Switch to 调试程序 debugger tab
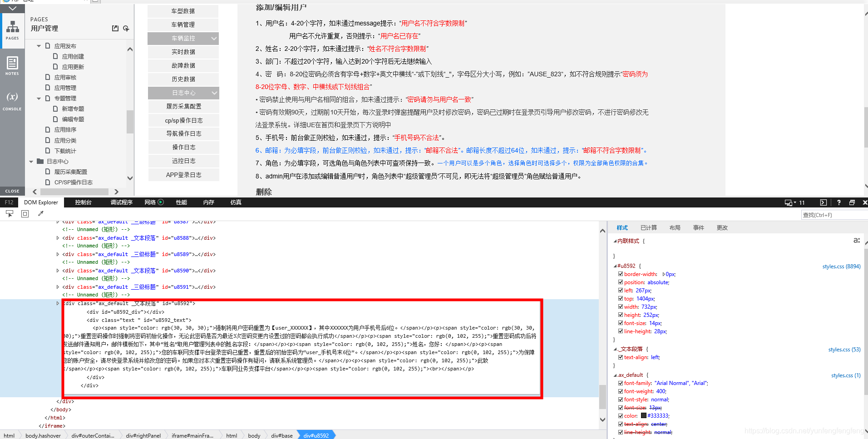Viewport: 868px width, 439px height. [121, 202]
